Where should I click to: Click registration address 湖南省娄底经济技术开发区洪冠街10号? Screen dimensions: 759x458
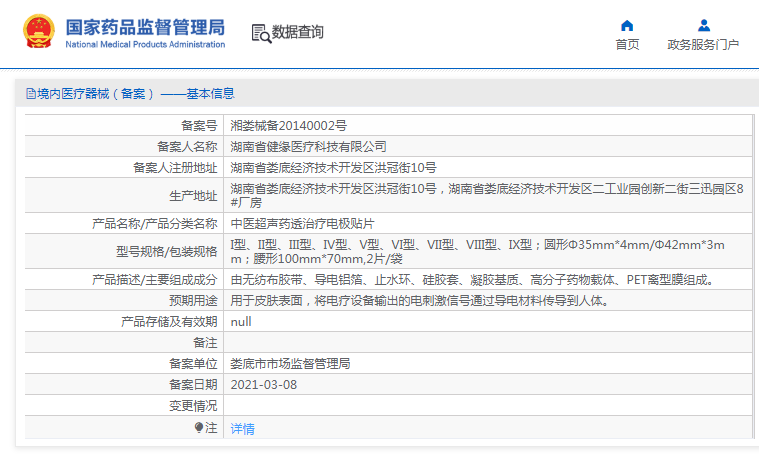(x=334, y=168)
